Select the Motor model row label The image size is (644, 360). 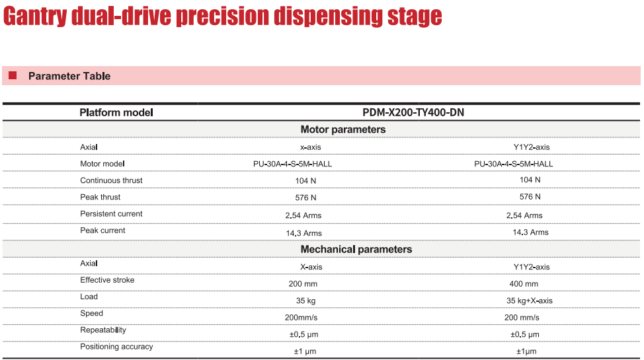[102, 164]
